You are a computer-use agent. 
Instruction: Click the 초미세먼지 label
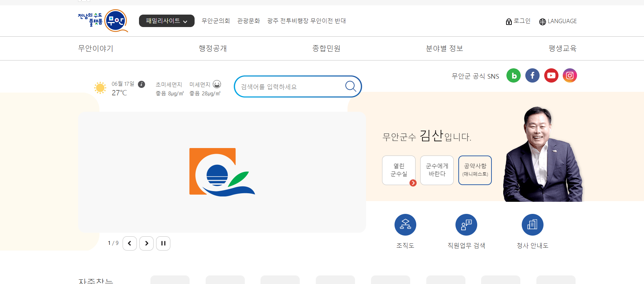169,85
